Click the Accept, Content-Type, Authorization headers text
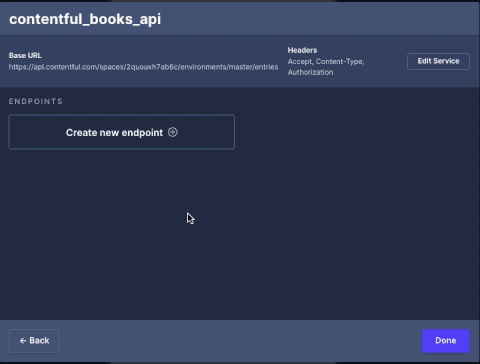 [326, 67]
